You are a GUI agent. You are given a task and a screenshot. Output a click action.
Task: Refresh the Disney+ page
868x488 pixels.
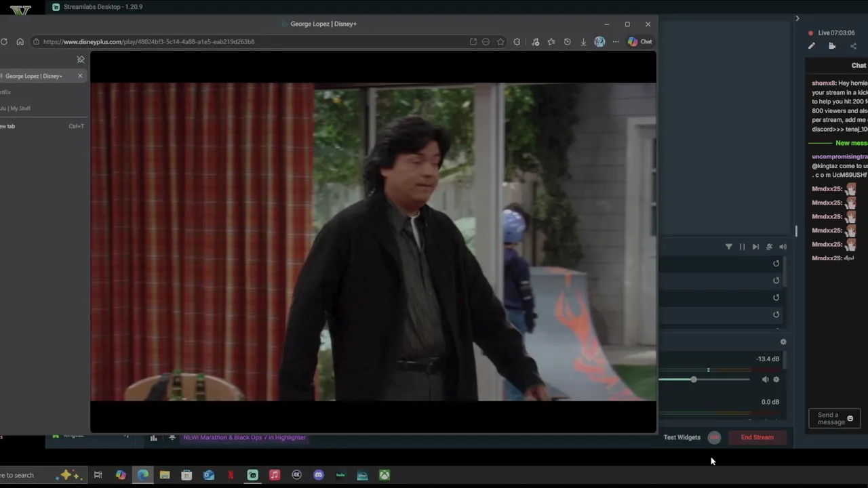point(4,41)
